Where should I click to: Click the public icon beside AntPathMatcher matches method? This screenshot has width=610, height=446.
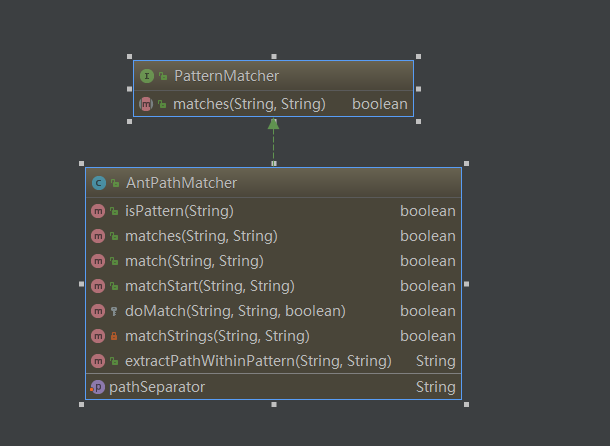coord(114,236)
